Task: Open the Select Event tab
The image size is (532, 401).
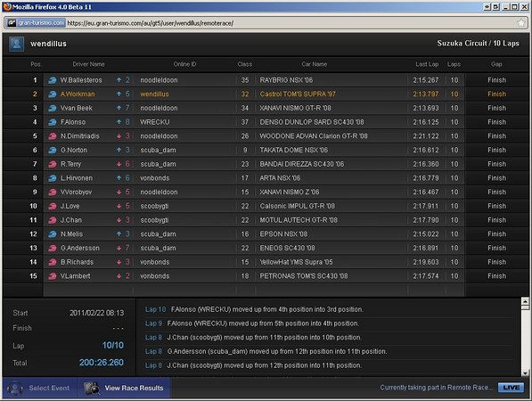Action: (x=40, y=389)
